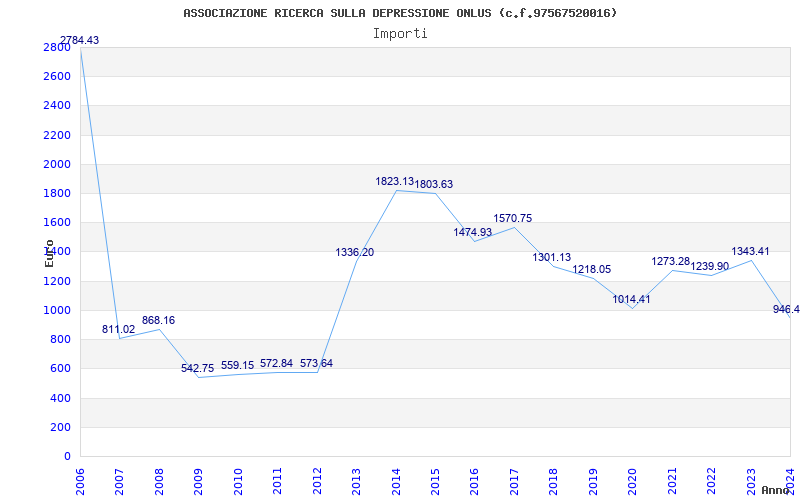Click the 2014 x-axis year label

tap(396, 481)
